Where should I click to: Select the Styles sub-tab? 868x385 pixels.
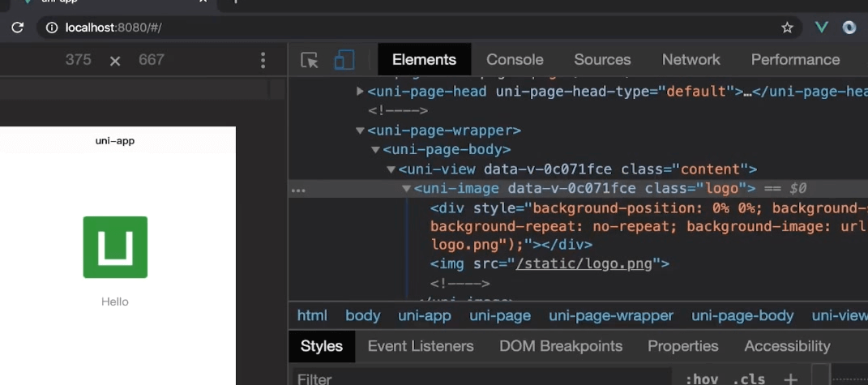coord(322,346)
